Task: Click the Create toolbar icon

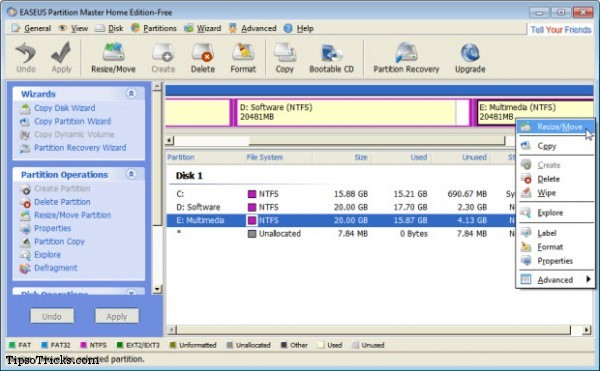Action: (x=163, y=57)
